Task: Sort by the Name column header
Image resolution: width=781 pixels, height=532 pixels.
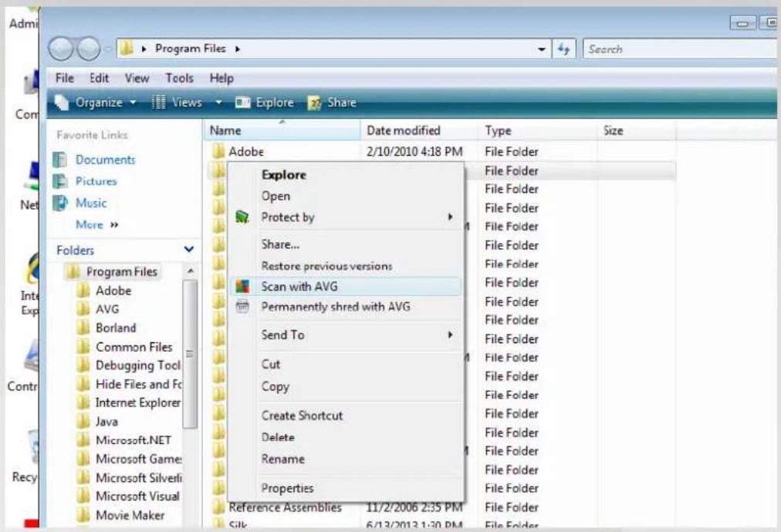Action: tap(282, 130)
